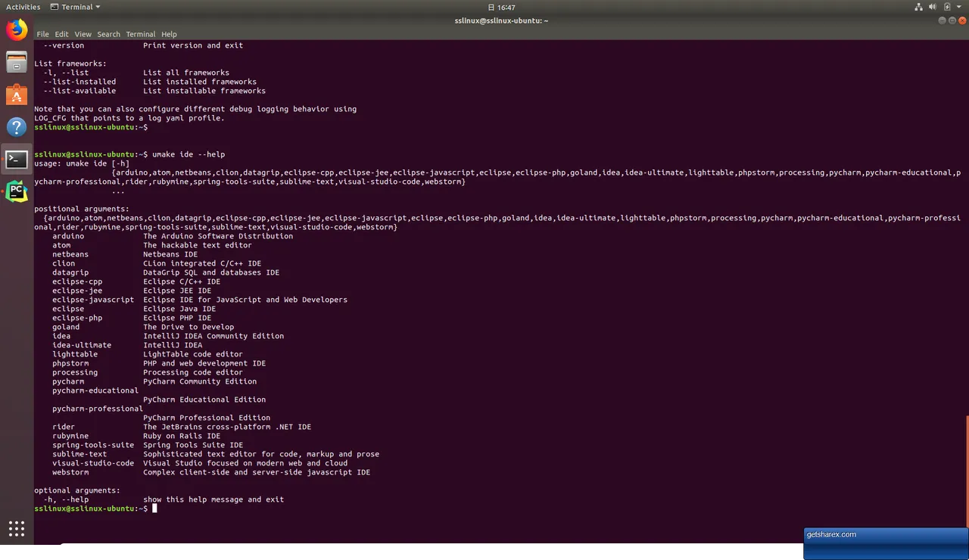Click 'The Arduino Software Distribution' text

point(218,236)
